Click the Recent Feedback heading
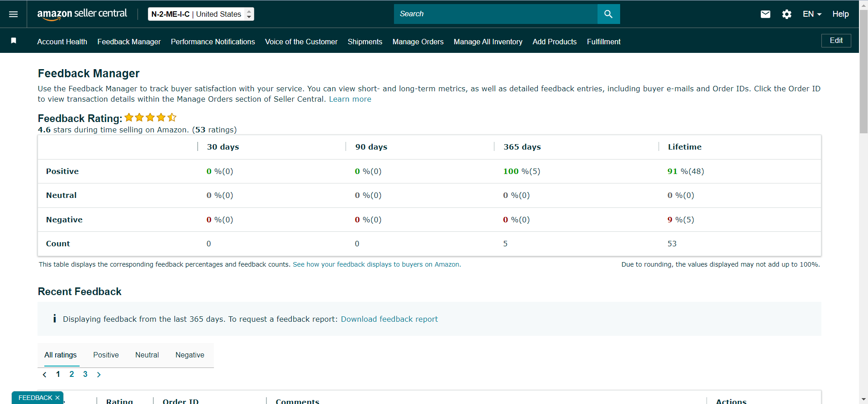 [80, 291]
